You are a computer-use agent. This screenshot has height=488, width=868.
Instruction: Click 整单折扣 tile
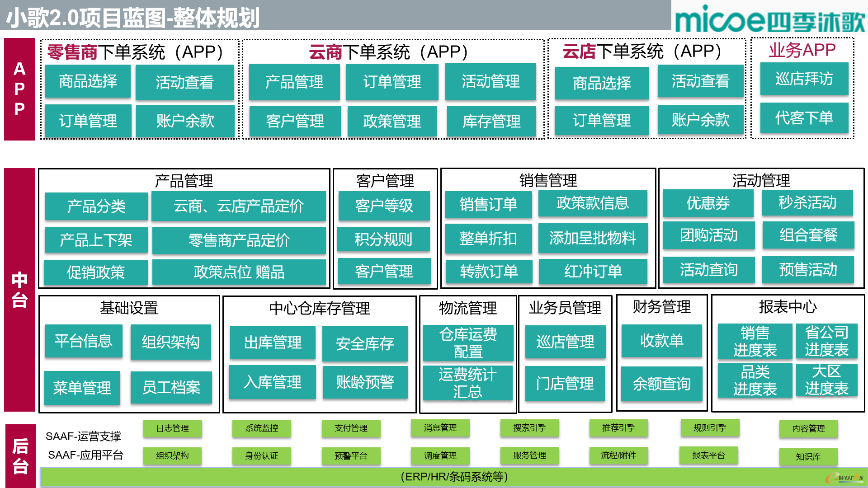(x=488, y=239)
